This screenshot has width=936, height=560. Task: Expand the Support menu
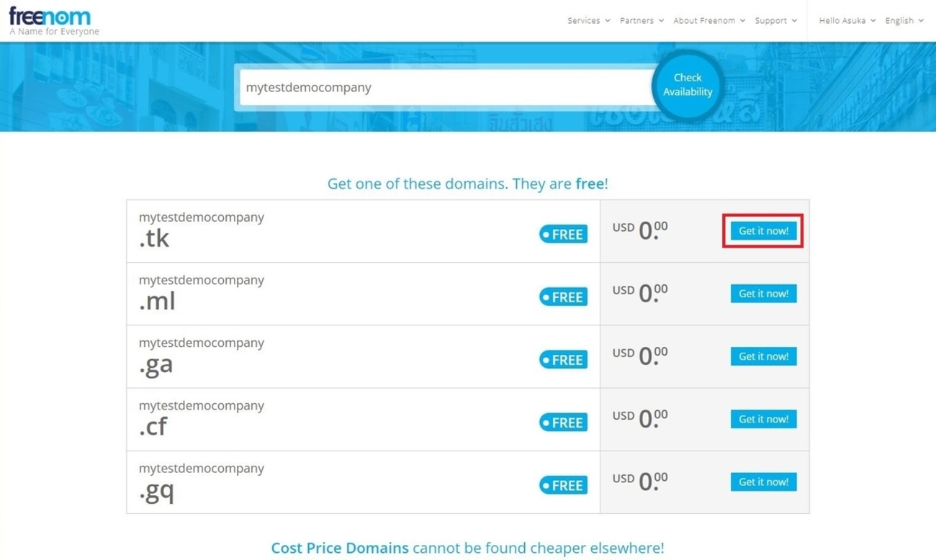tap(775, 21)
